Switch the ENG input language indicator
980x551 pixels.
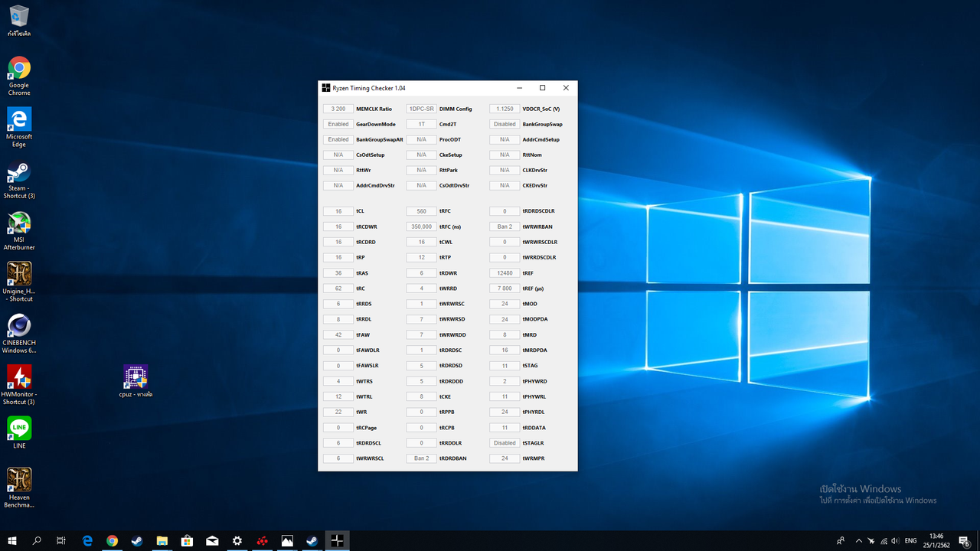(911, 540)
